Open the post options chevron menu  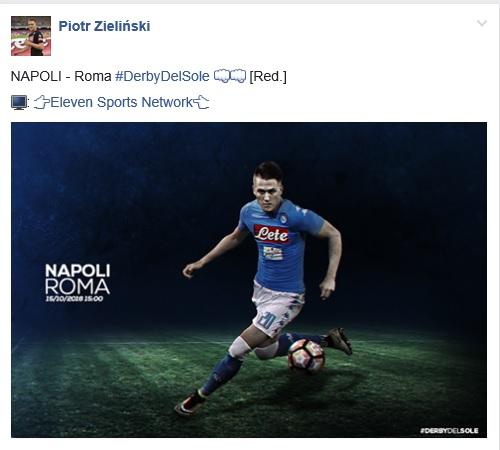(482, 23)
